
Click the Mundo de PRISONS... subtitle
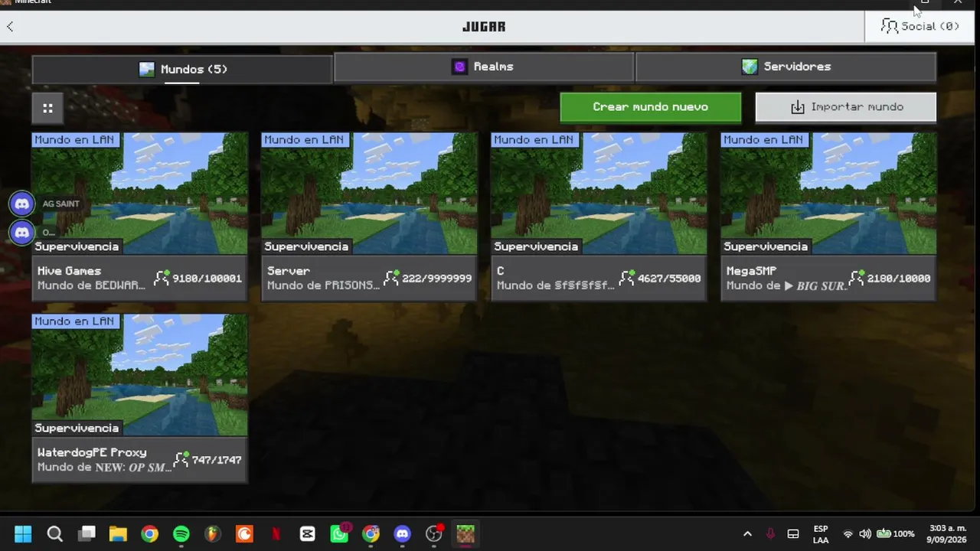pyautogui.click(x=323, y=285)
